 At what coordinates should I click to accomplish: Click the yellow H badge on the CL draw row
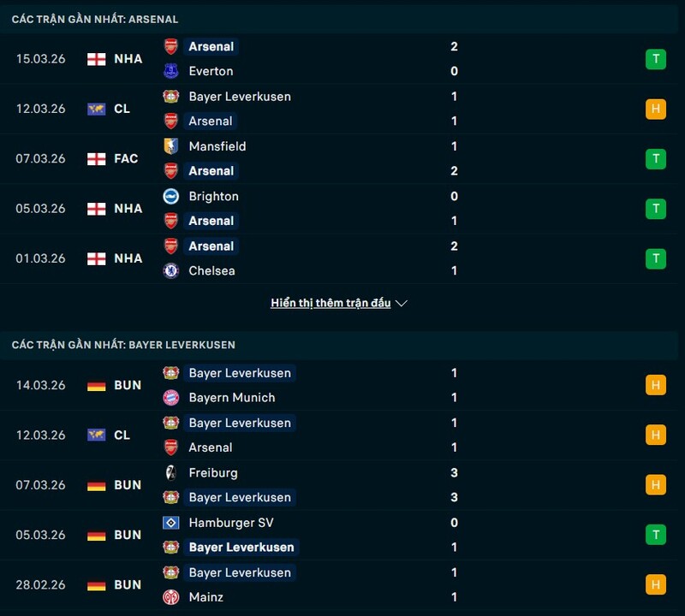pyautogui.click(x=654, y=109)
